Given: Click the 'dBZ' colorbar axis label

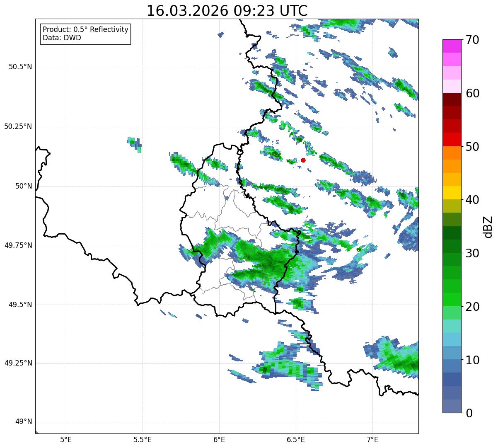Looking at the screenshot, I should [488, 226].
